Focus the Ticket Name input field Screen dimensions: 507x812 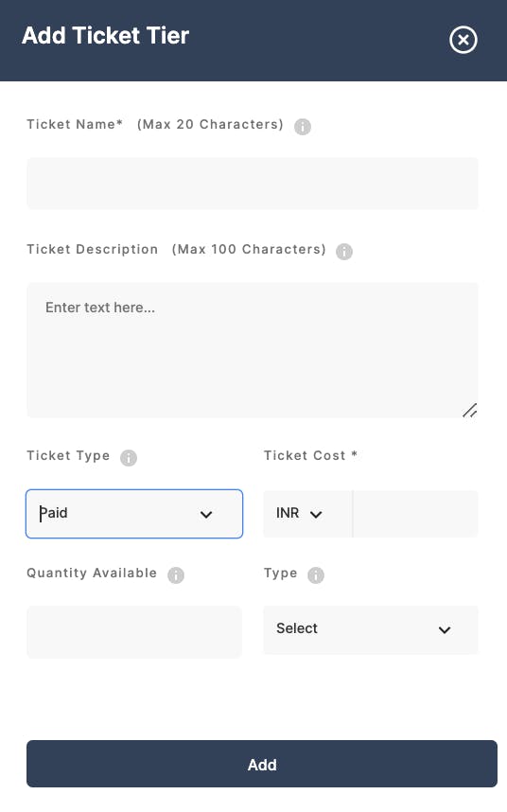[253, 184]
